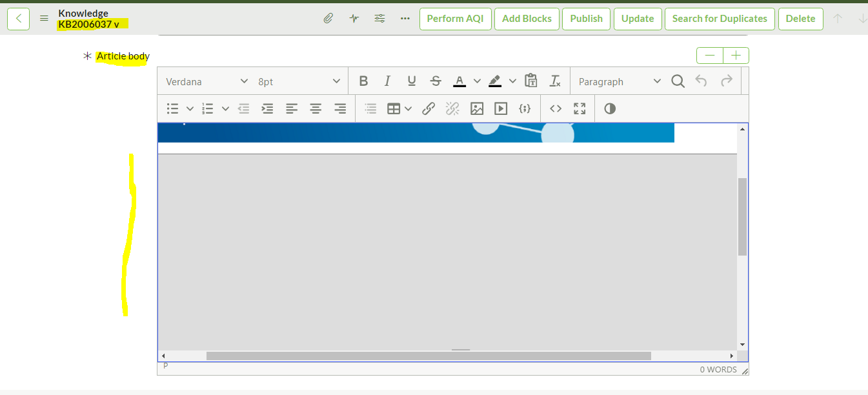Open the activity stream pulse icon
Screen dimensions: 868x395
(354, 19)
